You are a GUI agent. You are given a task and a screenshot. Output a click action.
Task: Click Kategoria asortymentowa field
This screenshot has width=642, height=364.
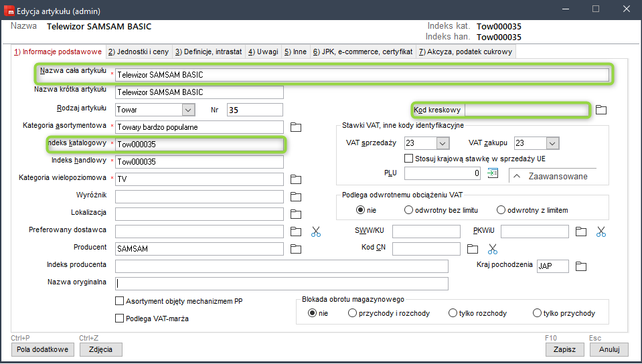199,127
